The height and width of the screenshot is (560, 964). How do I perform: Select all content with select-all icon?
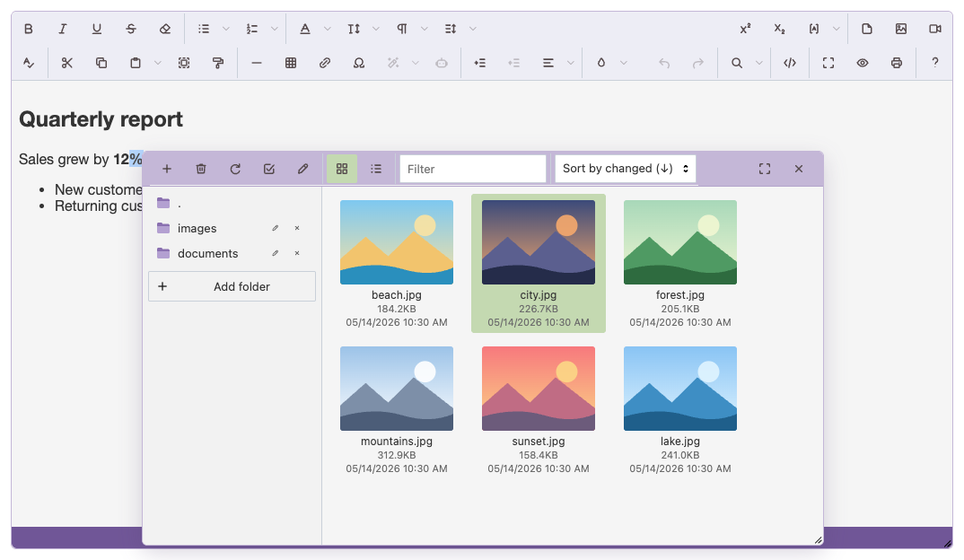tap(184, 63)
